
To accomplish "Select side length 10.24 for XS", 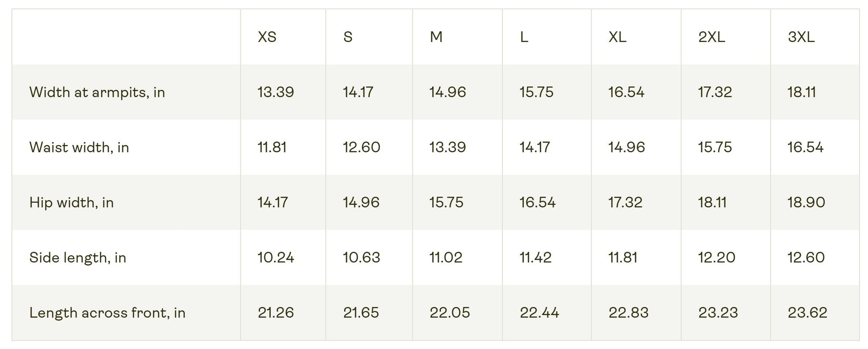I will pyautogui.click(x=276, y=258).
